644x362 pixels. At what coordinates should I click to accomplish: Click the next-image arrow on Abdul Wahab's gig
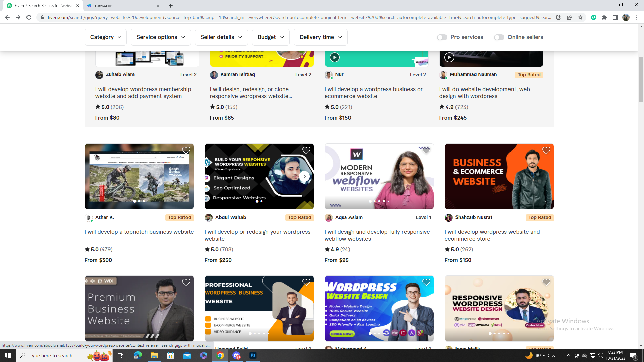(x=304, y=176)
